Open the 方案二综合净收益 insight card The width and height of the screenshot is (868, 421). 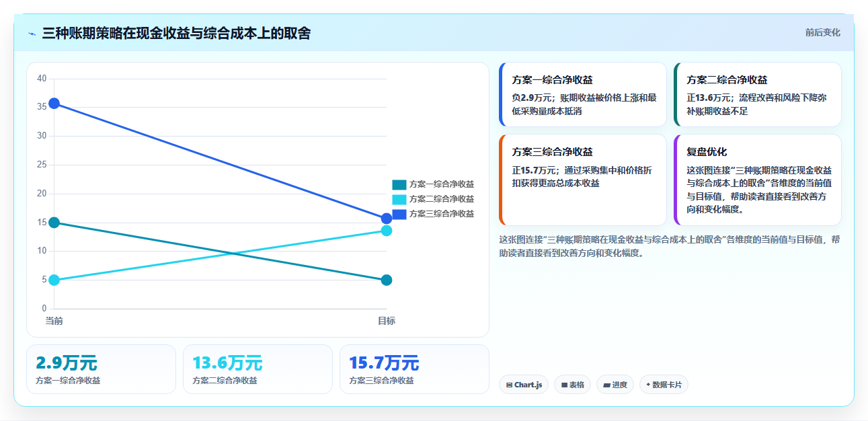758,94
